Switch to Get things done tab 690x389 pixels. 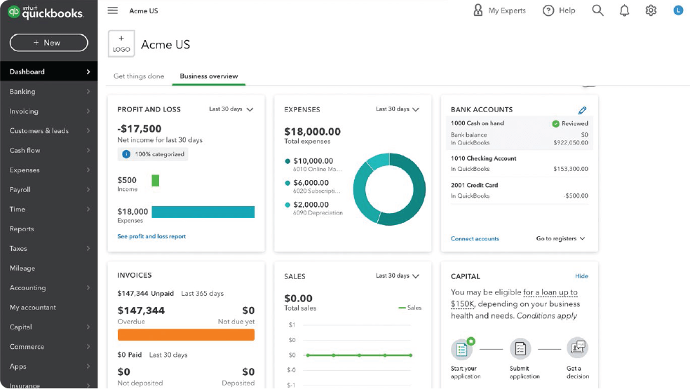pos(139,76)
